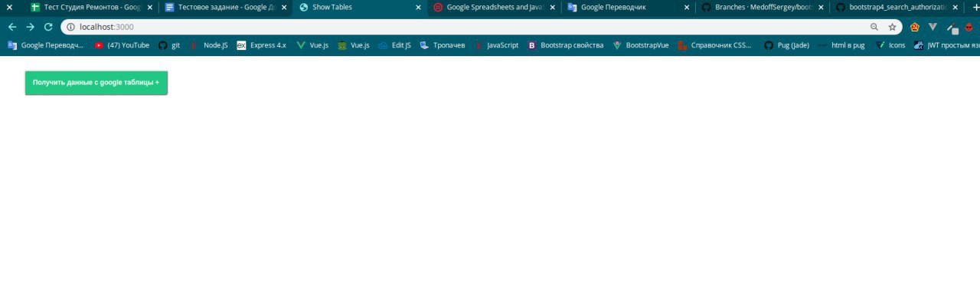This screenshot has width=980, height=299.
Task: Close the Тест Студия Ремонтов tab
Action: coord(149,7)
